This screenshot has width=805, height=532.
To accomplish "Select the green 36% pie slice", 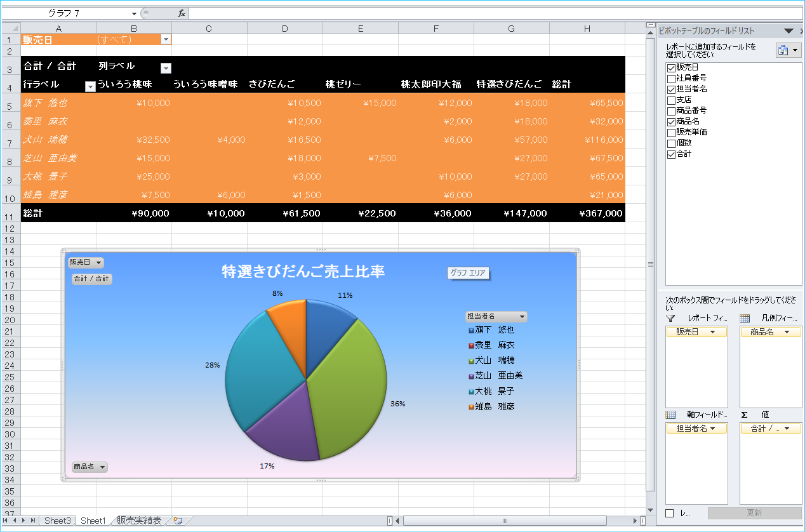I will (x=356, y=387).
